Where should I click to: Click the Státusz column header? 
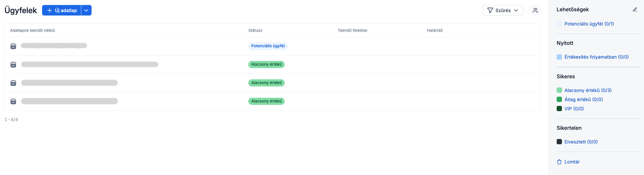click(x=255, y=30)
